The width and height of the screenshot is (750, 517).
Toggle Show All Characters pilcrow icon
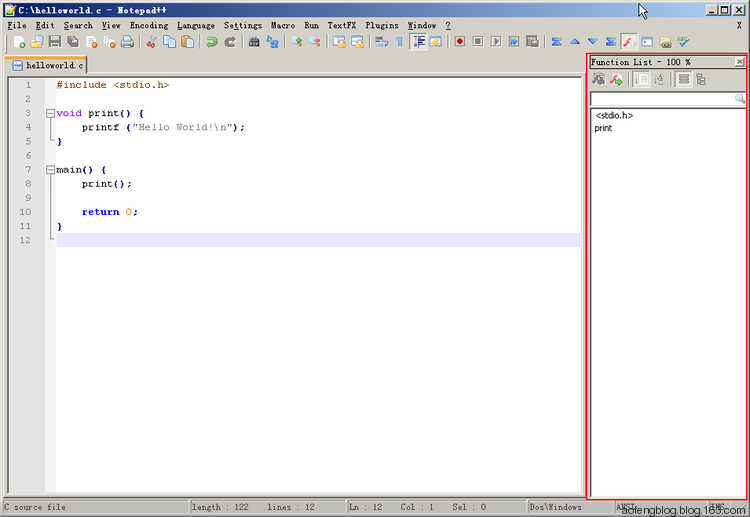tap(399, 42)
